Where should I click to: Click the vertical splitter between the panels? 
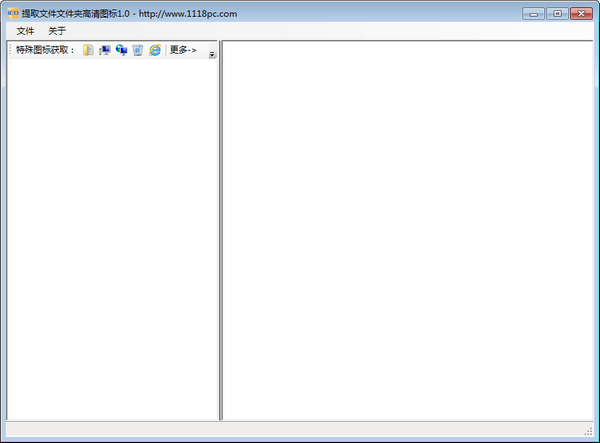[220, 230]
